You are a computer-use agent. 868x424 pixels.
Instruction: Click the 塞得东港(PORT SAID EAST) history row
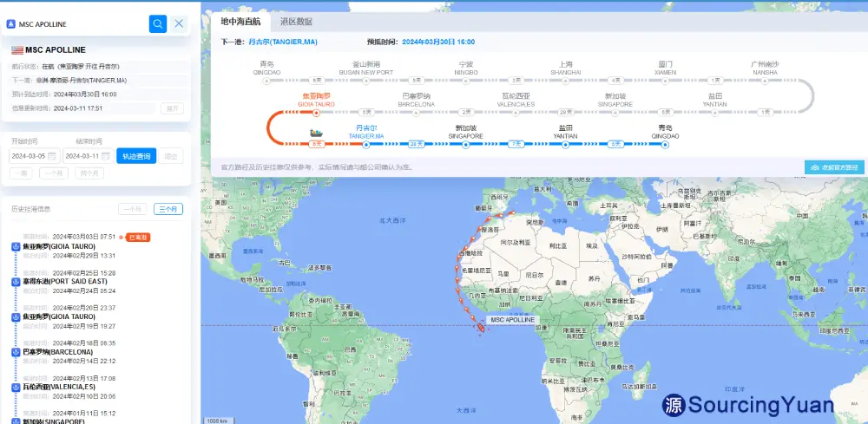65,282
